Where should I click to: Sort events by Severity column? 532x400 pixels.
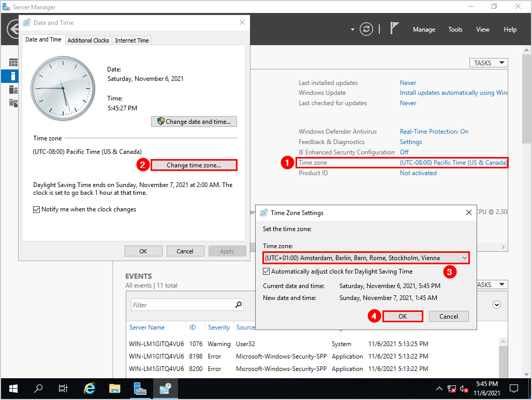pos(219,327)
